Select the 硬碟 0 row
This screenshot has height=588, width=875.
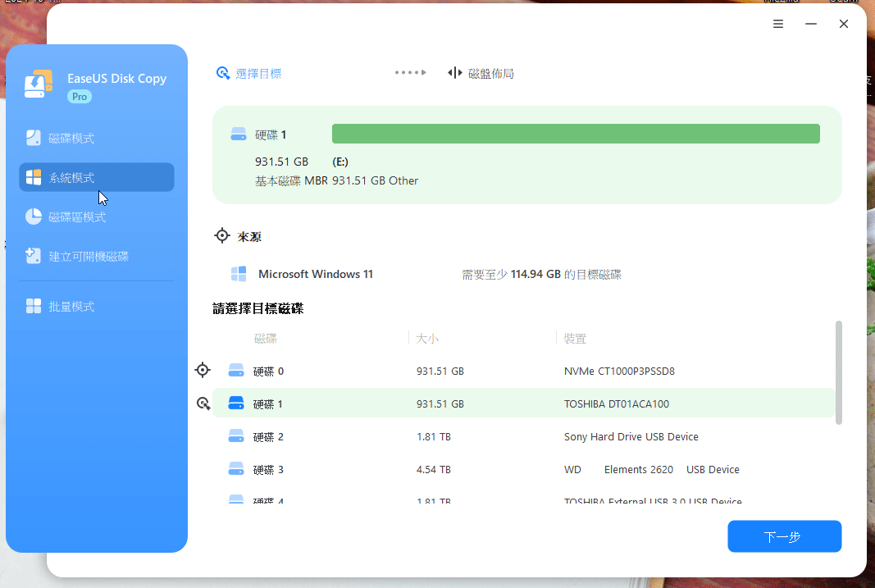523,371
